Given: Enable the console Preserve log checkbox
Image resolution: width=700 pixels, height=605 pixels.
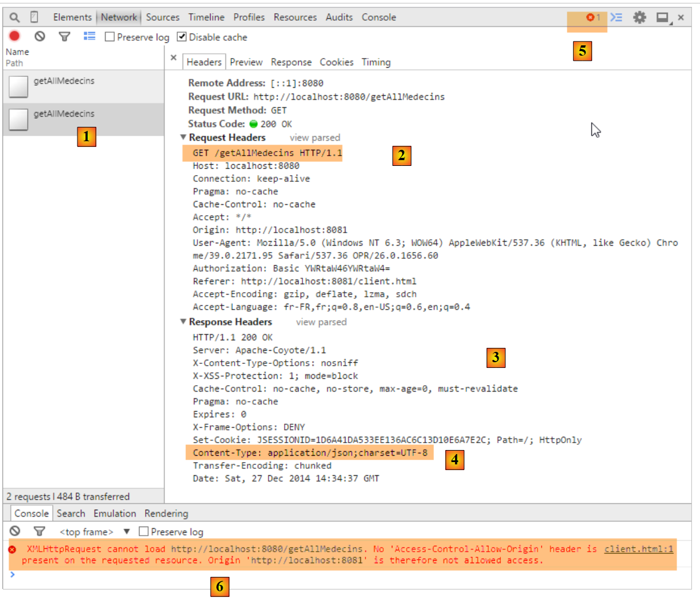Looking at the screenshot, I should (x=144, y=532).
